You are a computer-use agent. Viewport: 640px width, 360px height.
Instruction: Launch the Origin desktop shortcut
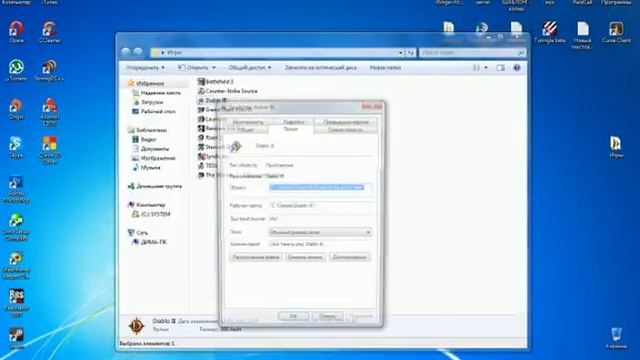click(16, 109)
